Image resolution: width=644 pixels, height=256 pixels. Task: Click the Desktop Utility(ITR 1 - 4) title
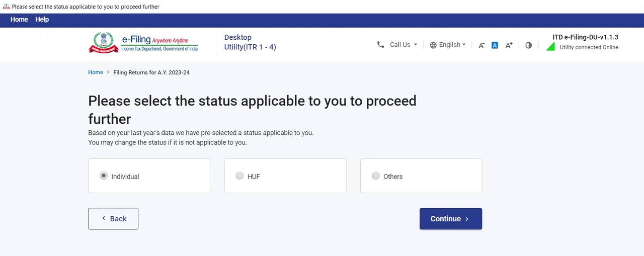(250, 42)
